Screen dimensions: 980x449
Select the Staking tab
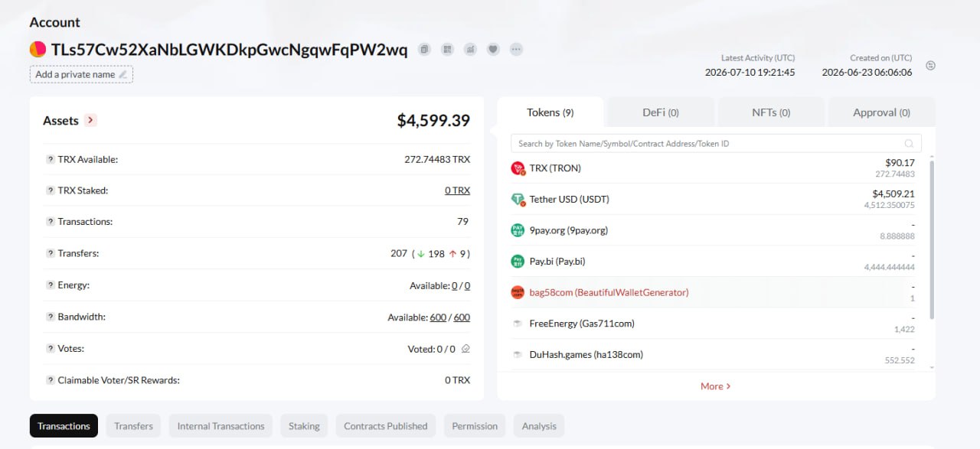tap(304, 426)
